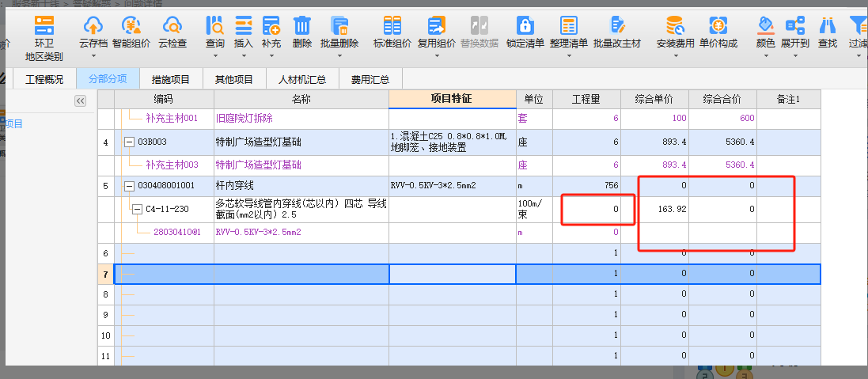Open the 整理清单 dropdown arrow

(569, 55)
